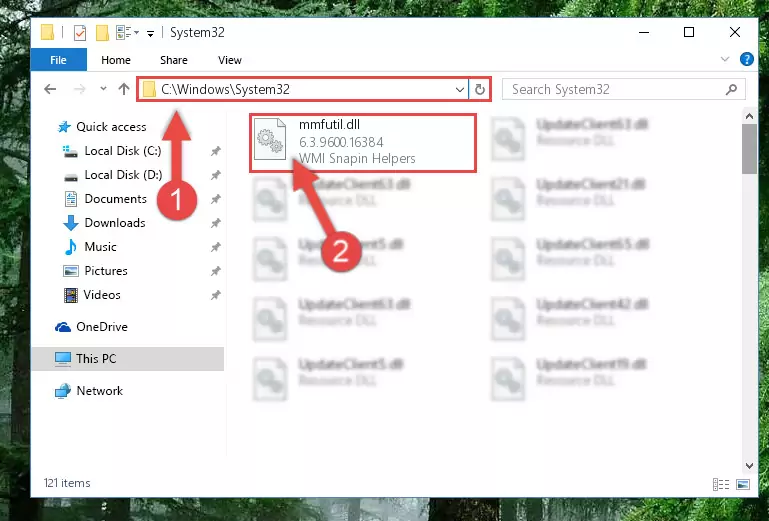769x521 pixels.
Task: Go up one folder level
Action: click(124, 89)
